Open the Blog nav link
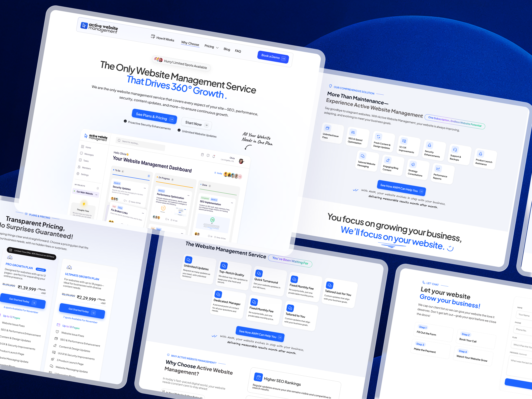Image resolution: width=532 pixels, height=399 pixels. [x=227, y=49]
